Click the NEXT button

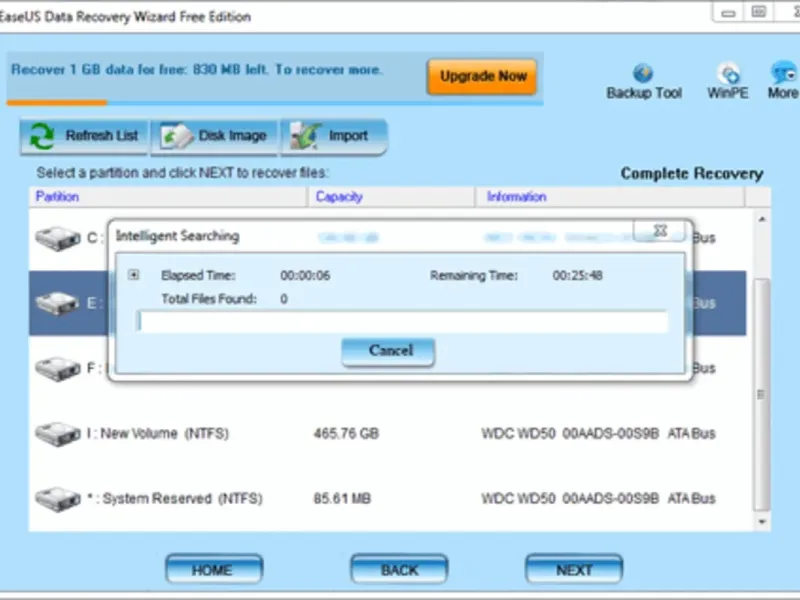click(574, 569)
